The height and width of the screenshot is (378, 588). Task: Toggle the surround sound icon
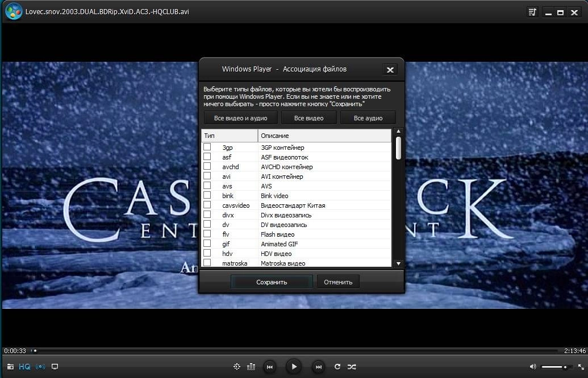40,367
